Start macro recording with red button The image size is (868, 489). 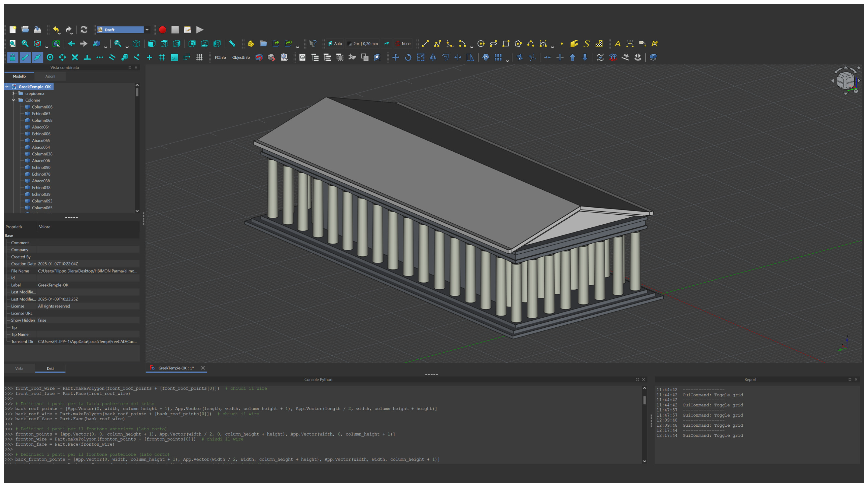[x=162, y=30]
